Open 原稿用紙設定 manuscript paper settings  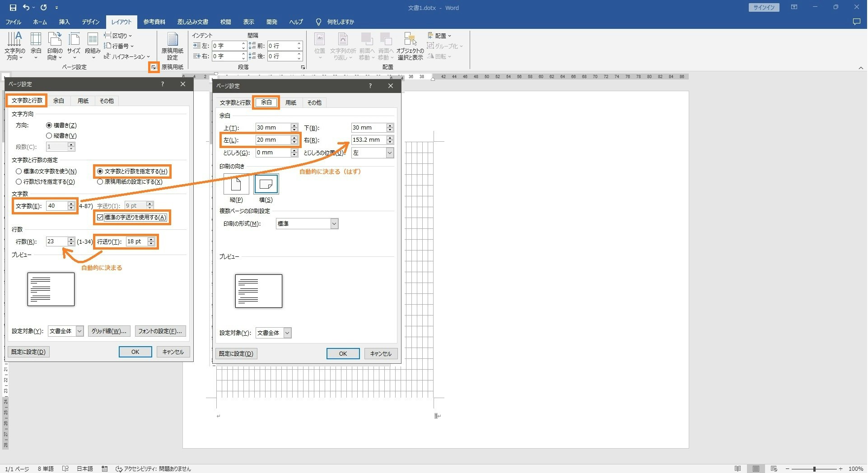click(x=173, y=46)
